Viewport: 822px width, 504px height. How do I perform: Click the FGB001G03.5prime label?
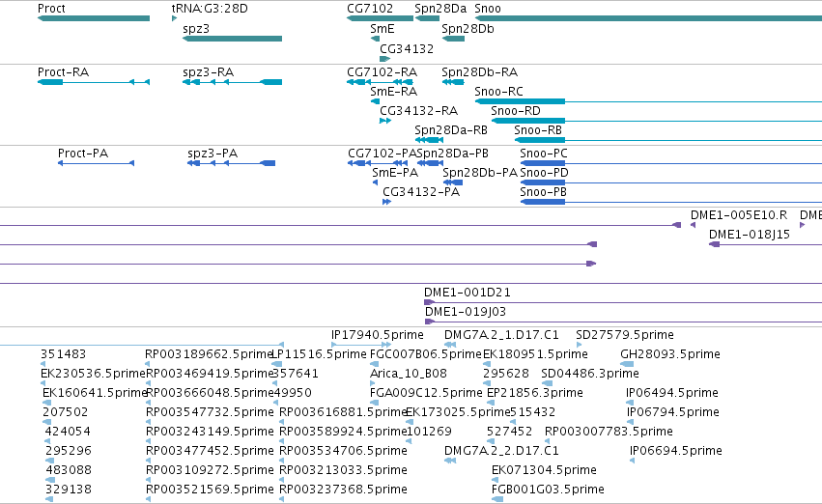pyautogui.click(x=548, y=490)
